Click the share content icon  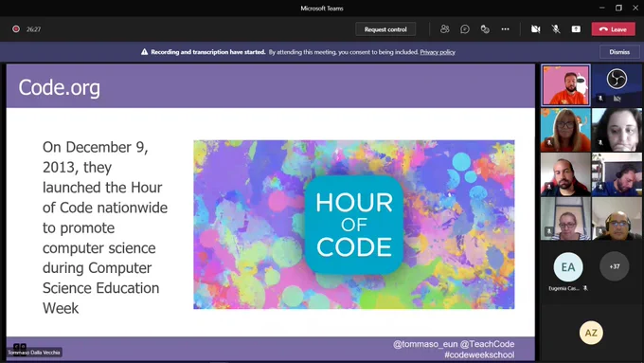pos(576,29)
